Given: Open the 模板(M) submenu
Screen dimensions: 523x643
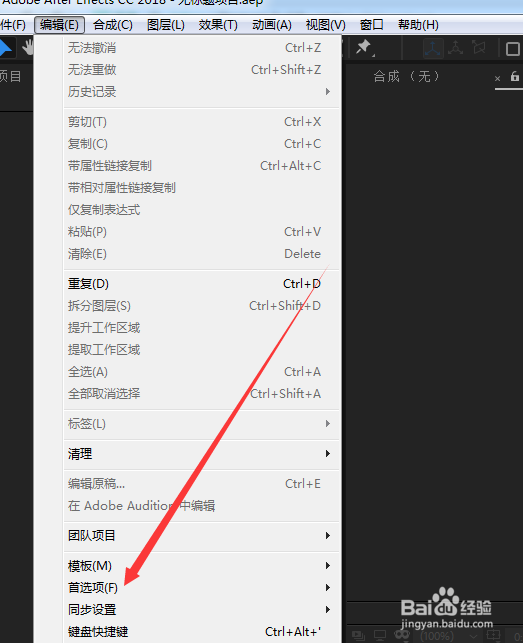Looking at the screenshot, I should (x=203, y=566).
